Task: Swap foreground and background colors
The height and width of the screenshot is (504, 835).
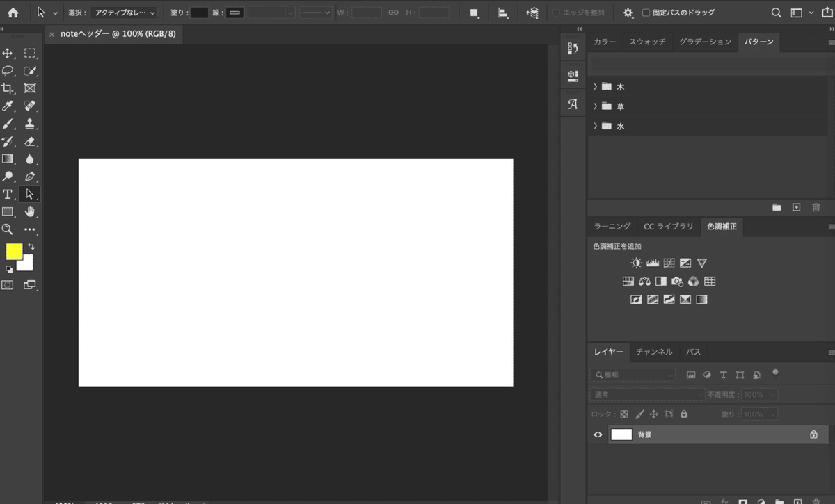Action: [31, 247]
